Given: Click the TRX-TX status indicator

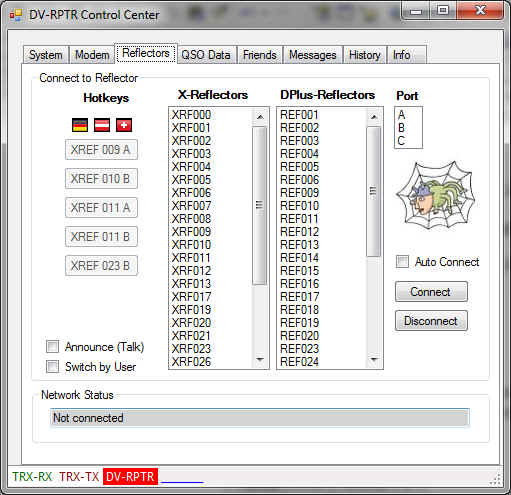Looking at the screenshot, I should point(79,477).
